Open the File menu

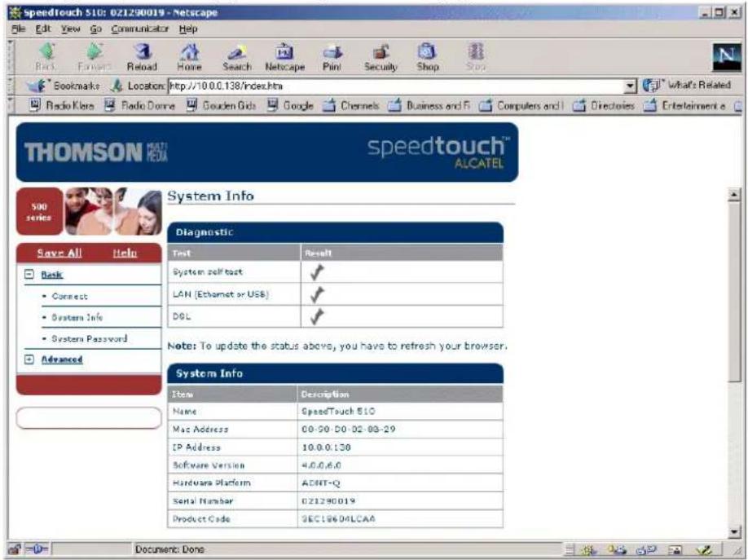(x=18, y=29)
